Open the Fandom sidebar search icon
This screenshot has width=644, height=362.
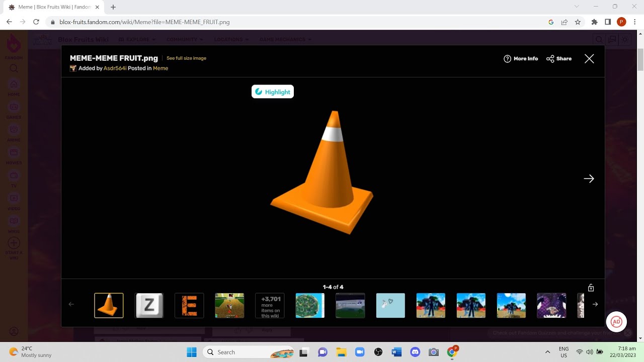click(14, 68)
